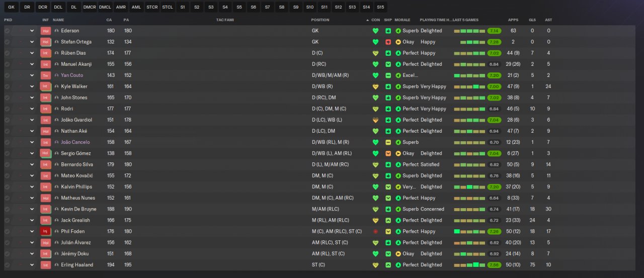Viewport: 644px width, 278px height.
Task: Click Ederson's Hol status badge
Action: (46, 31)
